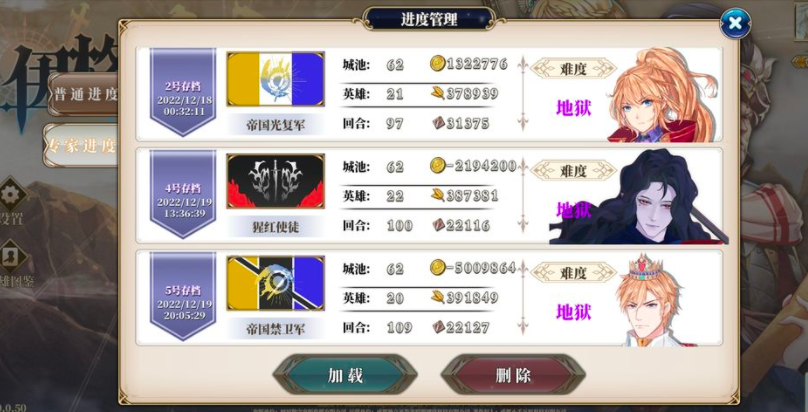Screen dimensions: 808x412
Task: Close the 进度管理 dialog
Action: [x=735, y=23]
